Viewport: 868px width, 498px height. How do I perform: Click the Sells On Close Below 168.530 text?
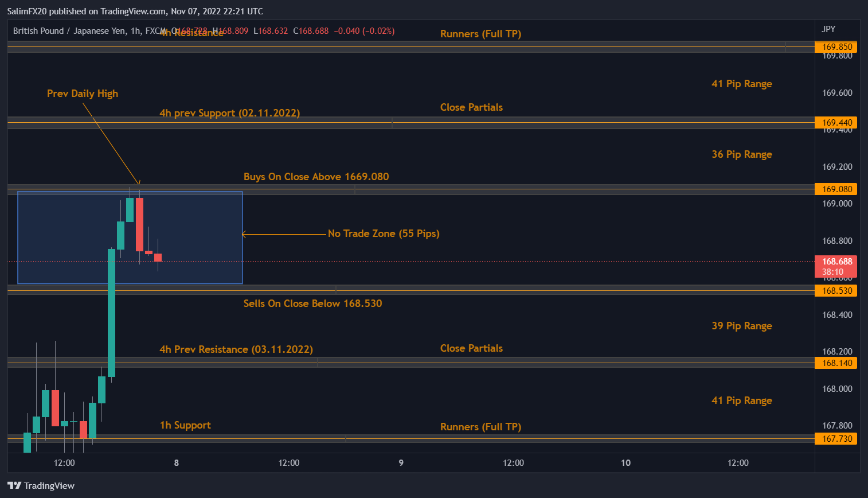312,304
